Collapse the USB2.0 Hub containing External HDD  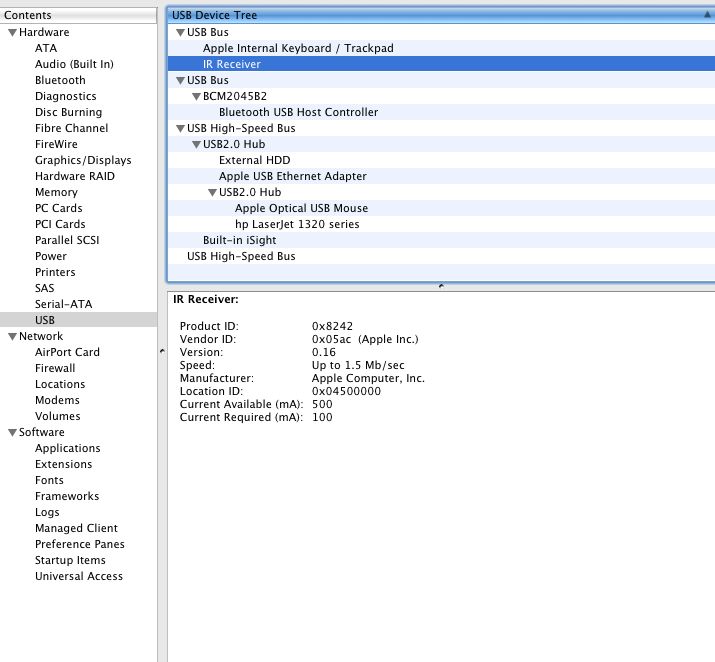(196, 145)
